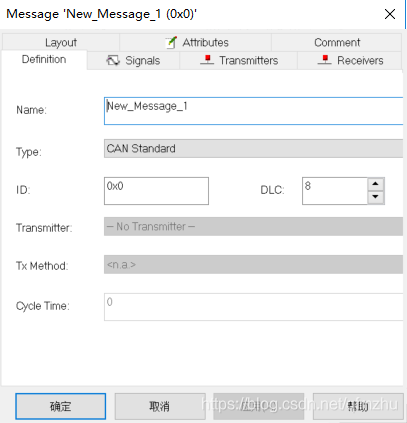The height and width of the screenshot is (423, 407).
Task: Click the Receivers tab node icon
Action: (x=325, y=60)
